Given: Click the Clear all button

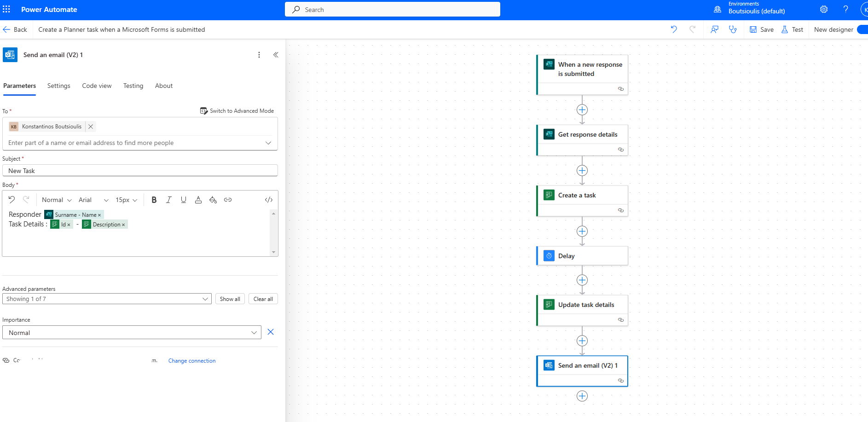Looking at the screenshot, I should 263,299.
